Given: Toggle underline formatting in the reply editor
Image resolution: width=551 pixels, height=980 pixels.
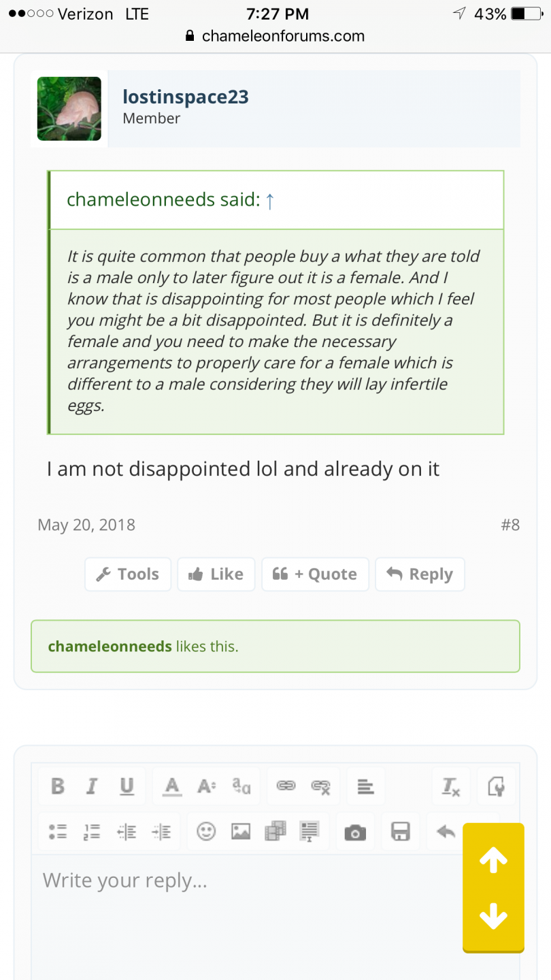Looking at the screenshot, I should click(127, 787).
